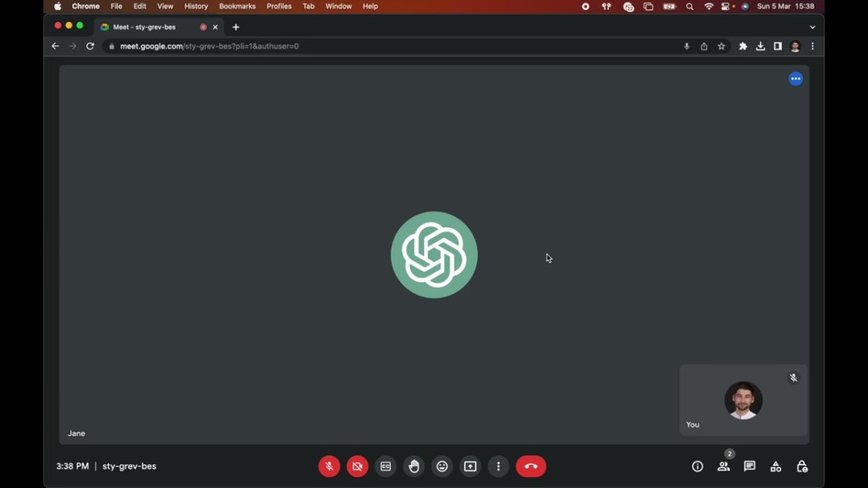Image resolution: width=868 pixels, height=488 pixels.
Task: Leave the call with red hang-up button
Action: click(531, 466)
